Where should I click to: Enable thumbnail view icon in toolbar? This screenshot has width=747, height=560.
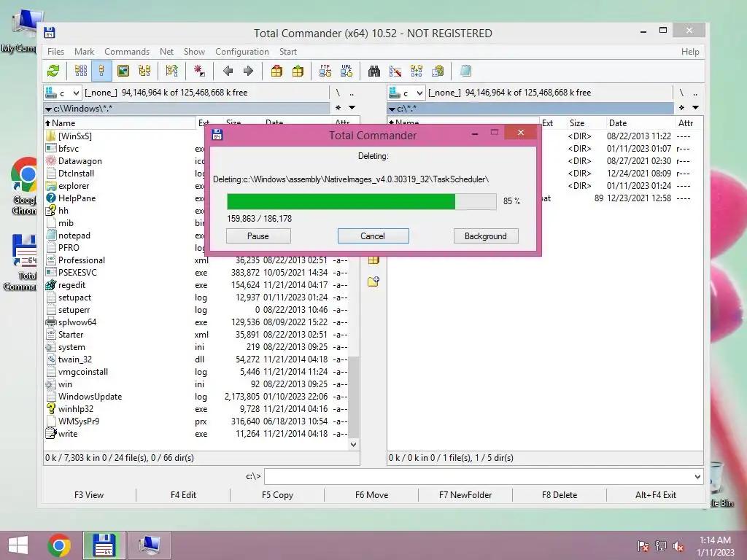pos(123,71)
